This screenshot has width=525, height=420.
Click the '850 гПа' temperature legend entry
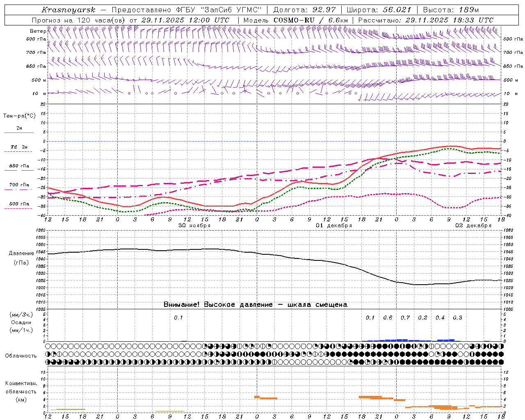[19, 166]
